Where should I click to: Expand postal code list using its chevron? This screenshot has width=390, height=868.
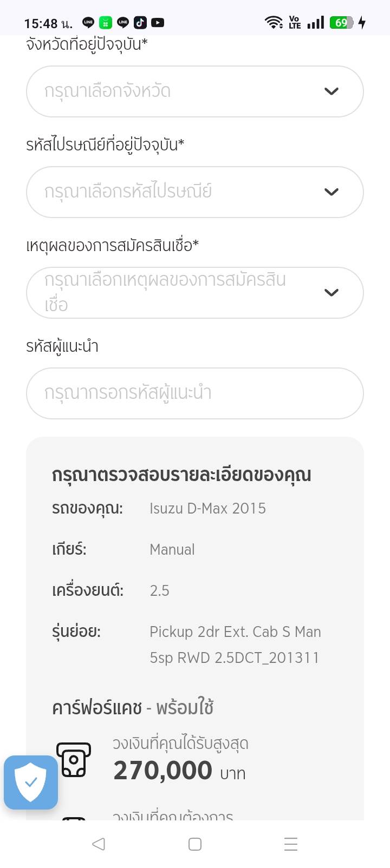point(331,192)
